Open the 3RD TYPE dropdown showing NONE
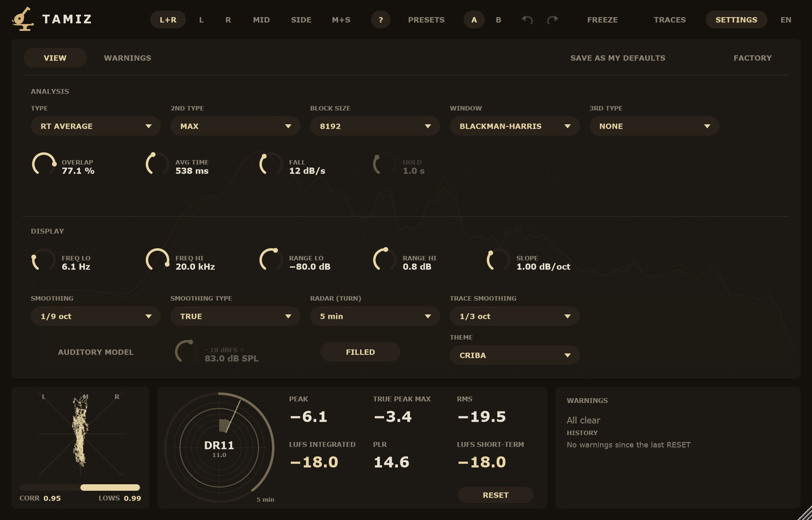The width and height of the screenshot is (812, 520). coord(654,126)
